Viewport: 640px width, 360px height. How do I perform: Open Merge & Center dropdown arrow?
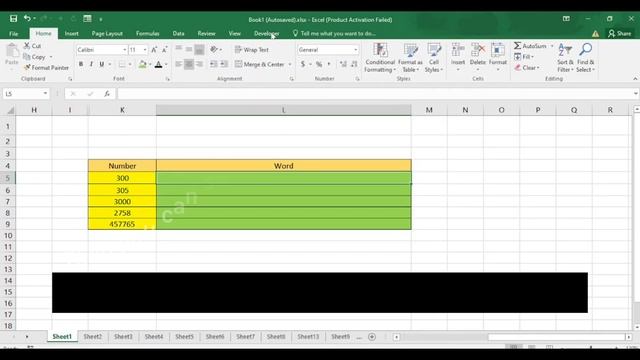[290, 64]
